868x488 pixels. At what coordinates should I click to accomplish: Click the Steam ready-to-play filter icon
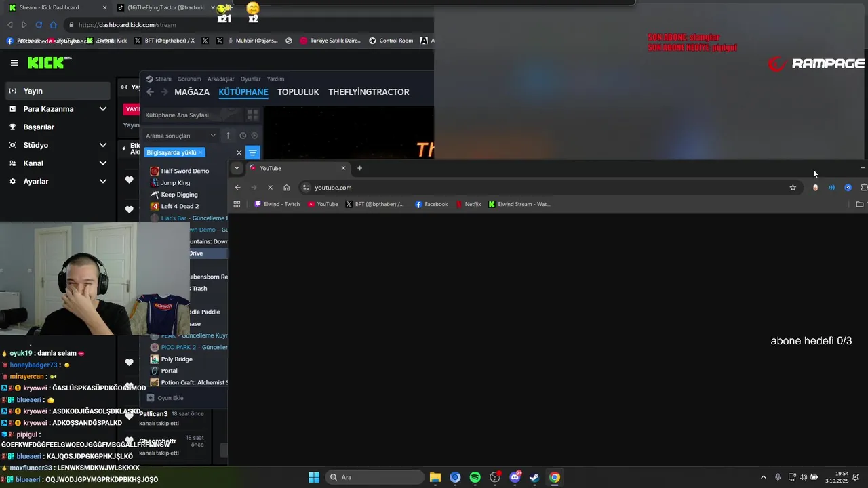pyautogui.click(x=254, y=136)
